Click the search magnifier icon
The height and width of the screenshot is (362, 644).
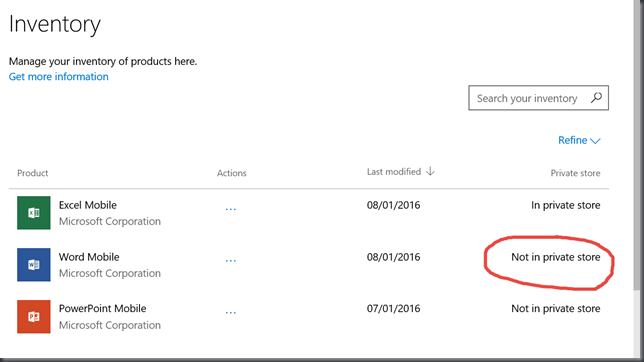(x=596, y=98)
